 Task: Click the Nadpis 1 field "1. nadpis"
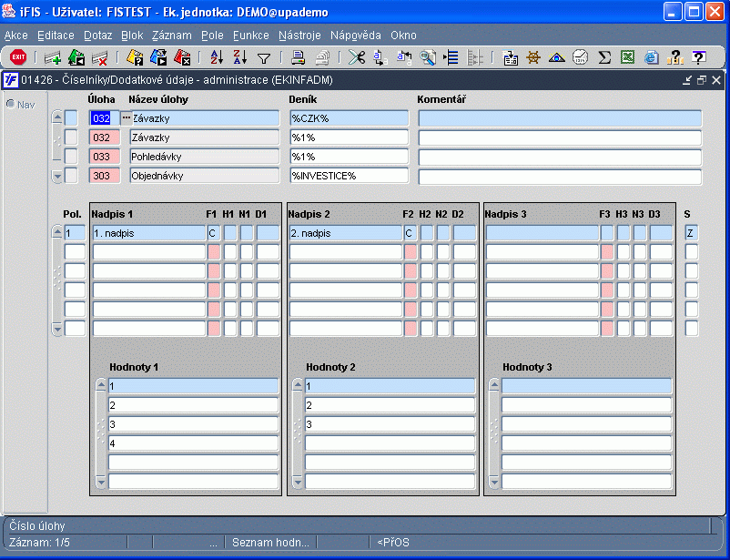149,233
